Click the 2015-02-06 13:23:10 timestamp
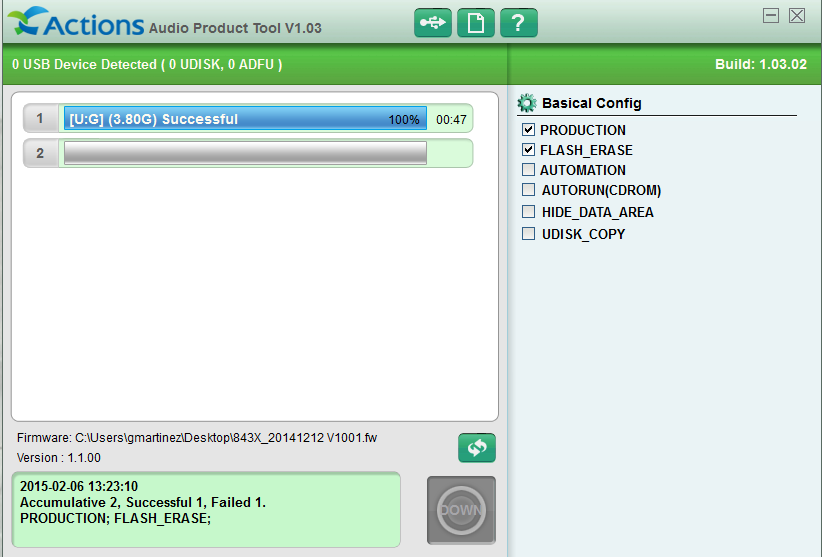This screenshot has width=822, height=557. point(79,486)
